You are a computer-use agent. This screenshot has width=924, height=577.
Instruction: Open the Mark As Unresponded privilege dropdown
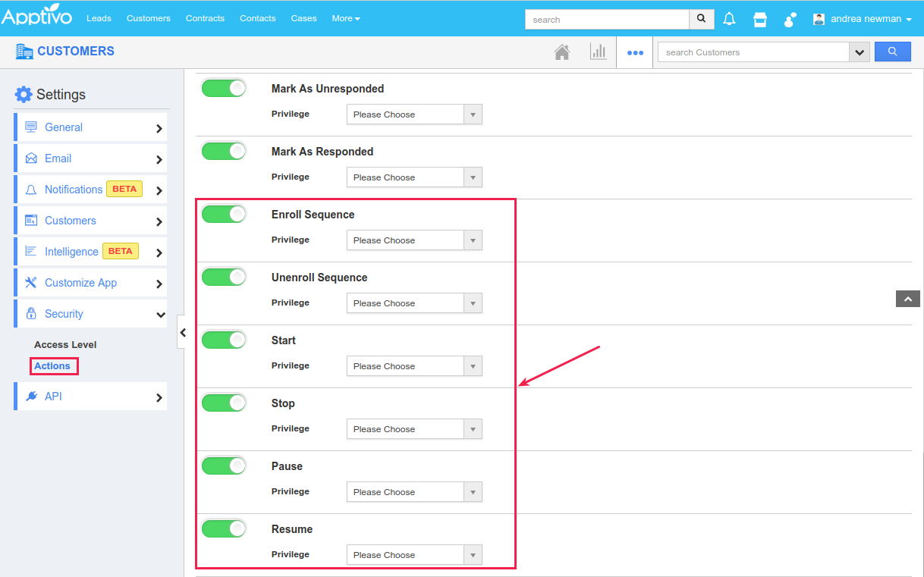pyautogui.click(x=414, y=114)
